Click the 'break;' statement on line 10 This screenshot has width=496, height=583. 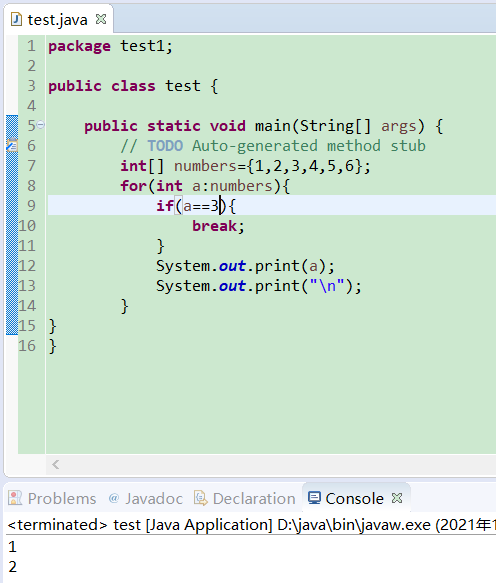tap(218, 226)
